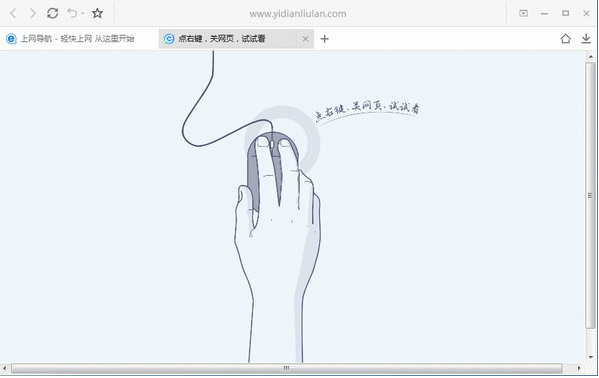Click the horizontal scrollbar right arrow
This screenshot has width=599, height=378.
pyautogui.click(x=579, y=368)
